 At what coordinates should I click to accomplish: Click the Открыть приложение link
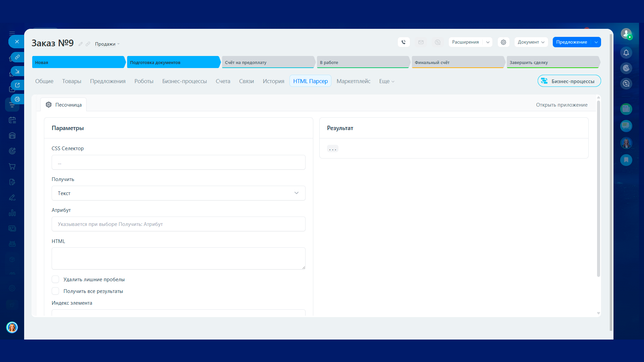[561, 105]
